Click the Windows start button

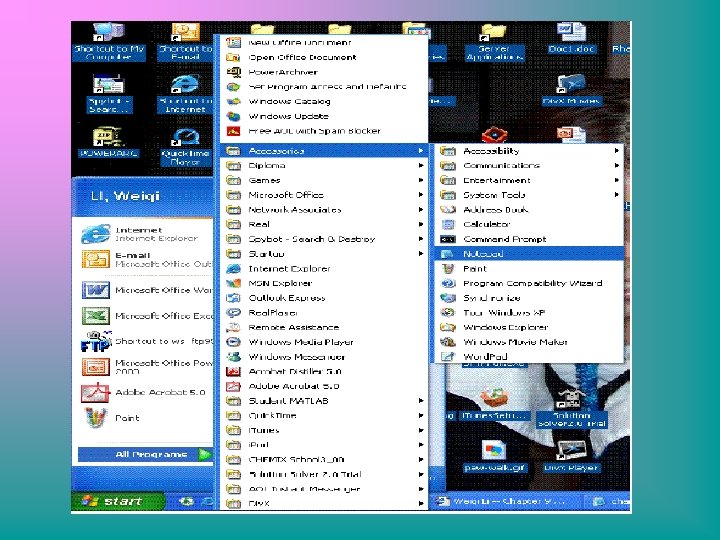pyautogui.click(x=118, y=501)
